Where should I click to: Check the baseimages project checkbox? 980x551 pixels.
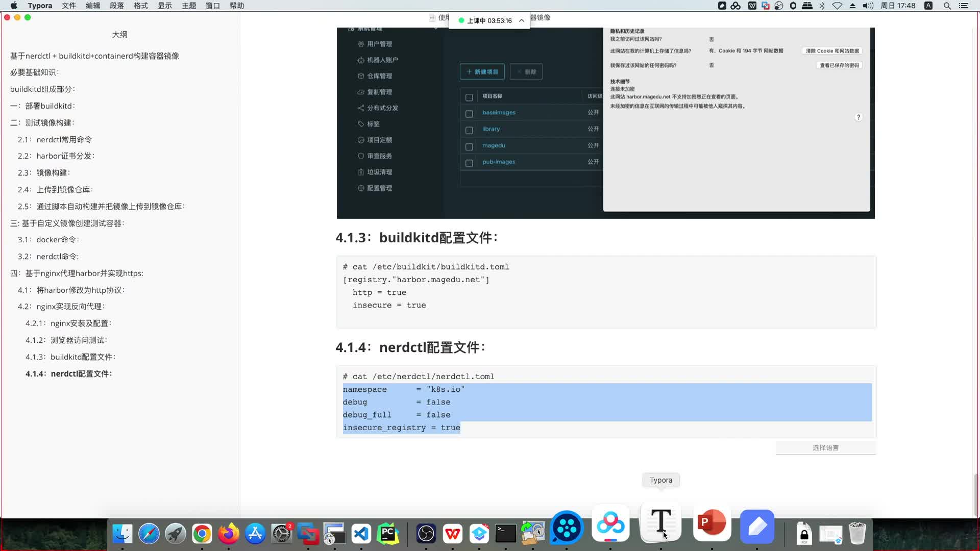(x=469, y=113)
